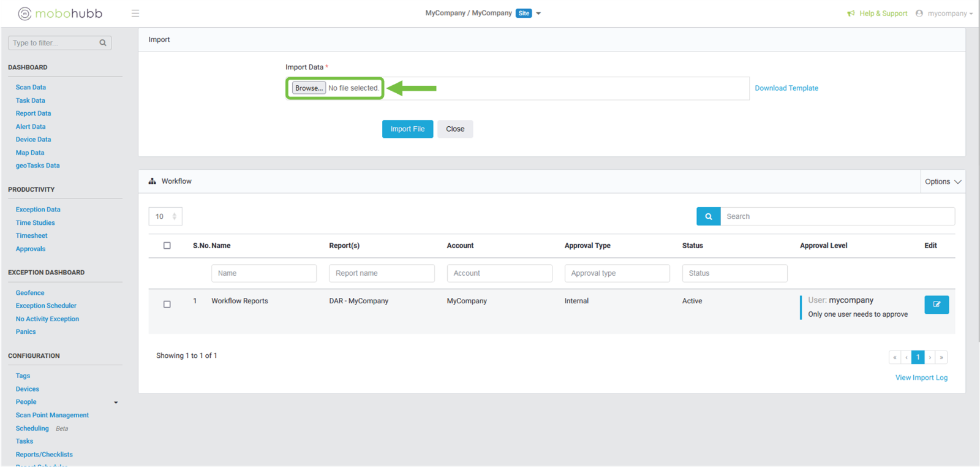Click the Download Template link
The height and width of the screenshot is (467, 980).
pyautogui.click(x=786, y=88)
